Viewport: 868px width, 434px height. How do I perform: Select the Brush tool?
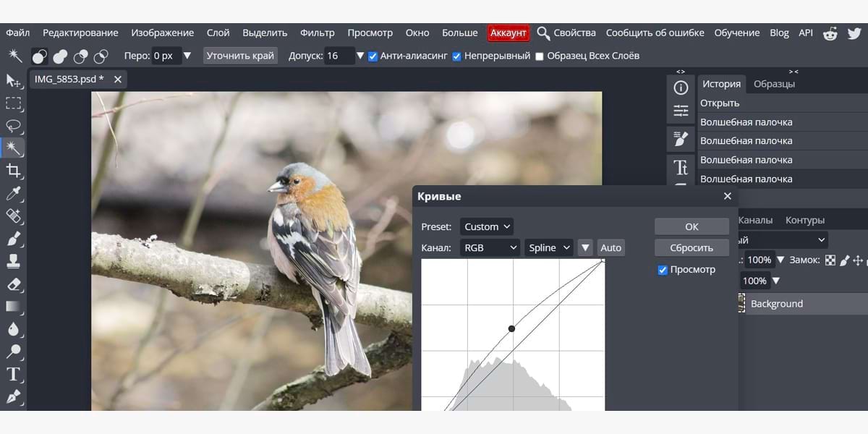click(13, 239)
